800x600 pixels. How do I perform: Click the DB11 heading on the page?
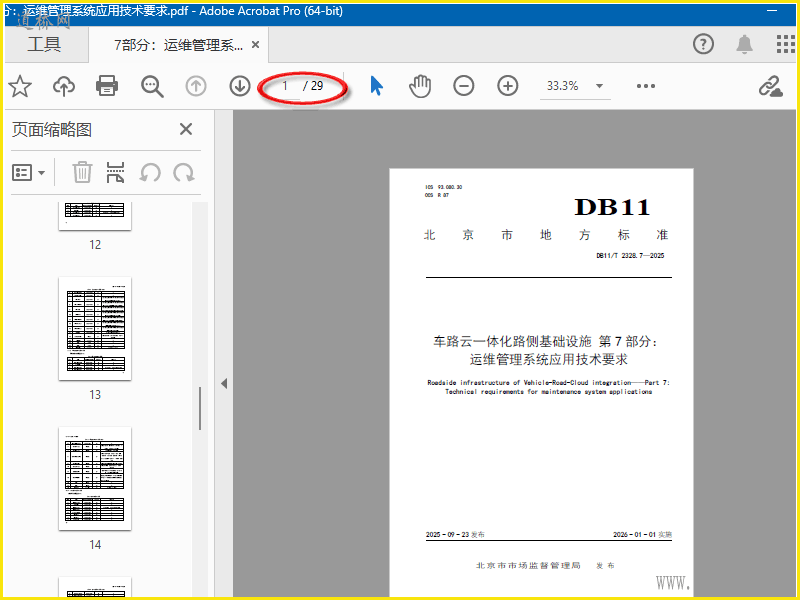click(612, 207)
